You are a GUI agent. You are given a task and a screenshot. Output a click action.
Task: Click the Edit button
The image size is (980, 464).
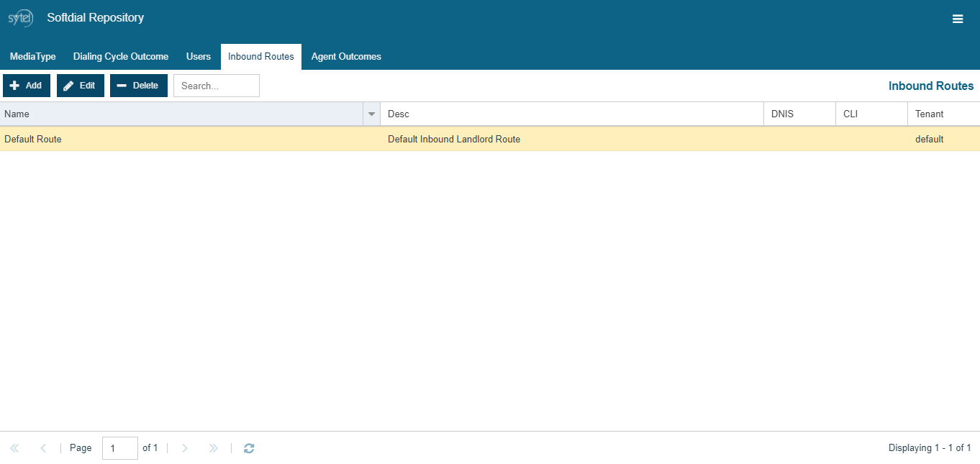tap(81, 86)
